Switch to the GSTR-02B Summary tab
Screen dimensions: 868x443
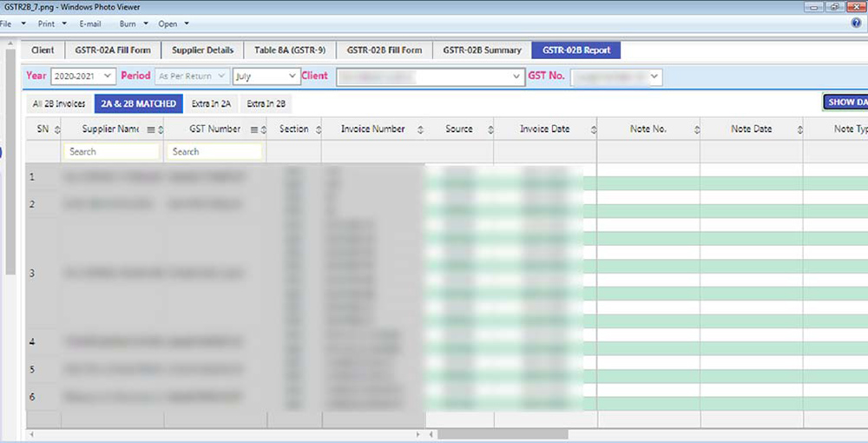click(482, 50)
